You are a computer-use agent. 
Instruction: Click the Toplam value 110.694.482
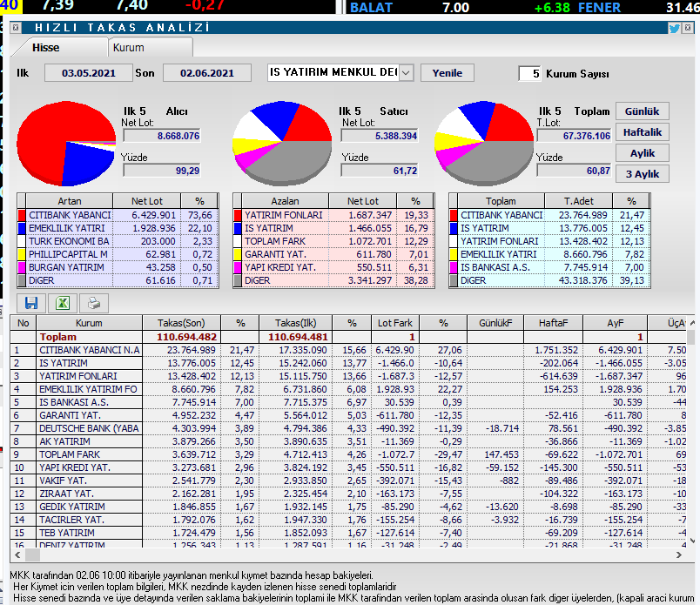(x=186, y=337)
